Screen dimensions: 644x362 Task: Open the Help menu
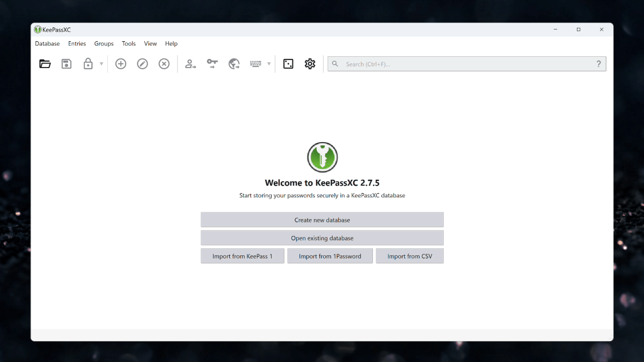171,43
